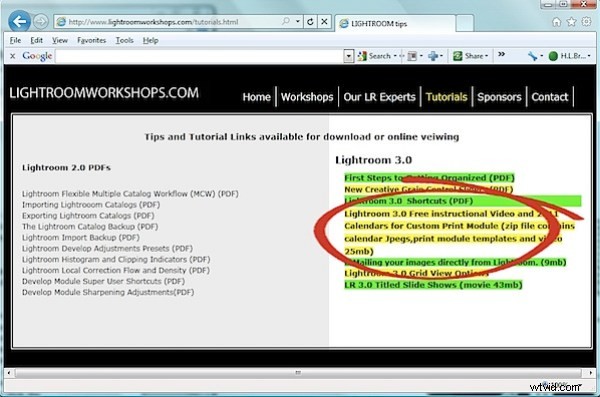
Task: Open Favorites star icon
Action: pos(571,22)
